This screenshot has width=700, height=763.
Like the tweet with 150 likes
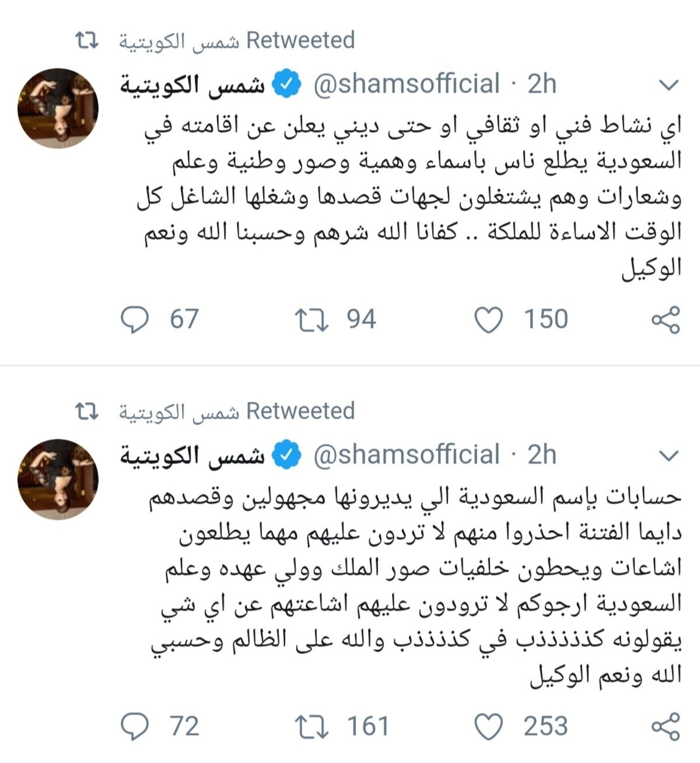(x=489, y=319)
